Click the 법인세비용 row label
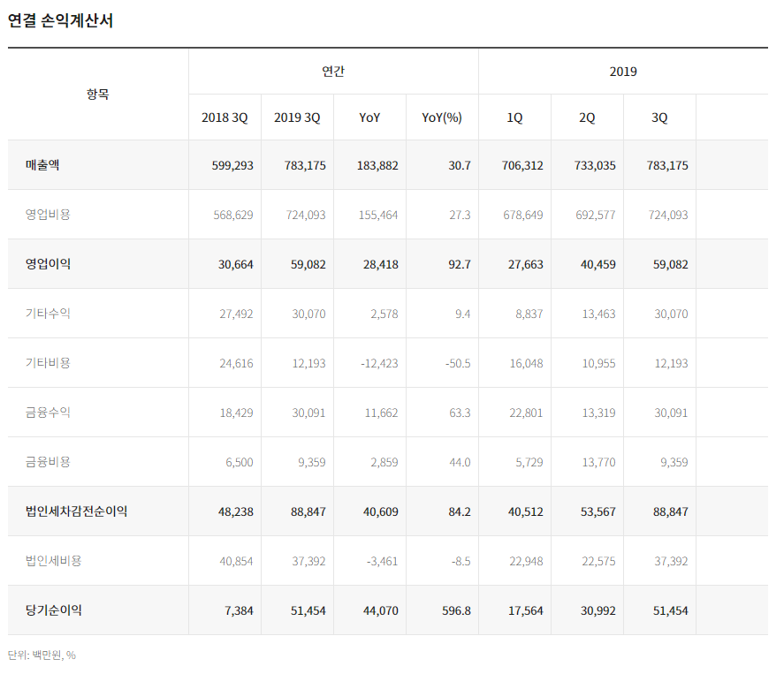This screenshot has width=784, height=674. (54, 561)
